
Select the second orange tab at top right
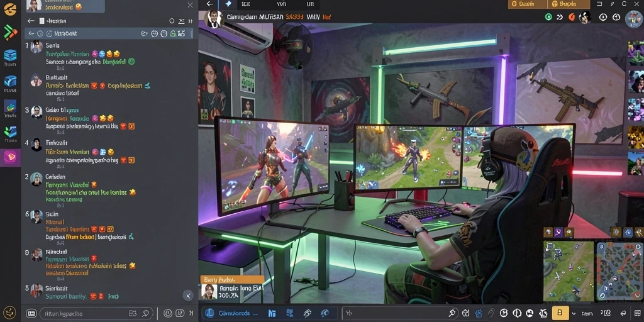point(569,4)
